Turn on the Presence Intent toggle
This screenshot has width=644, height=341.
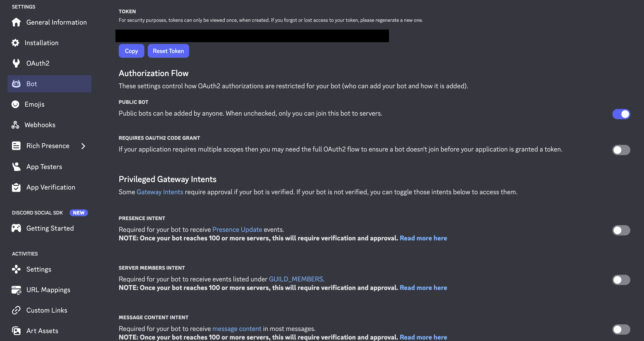click(621, 230)
